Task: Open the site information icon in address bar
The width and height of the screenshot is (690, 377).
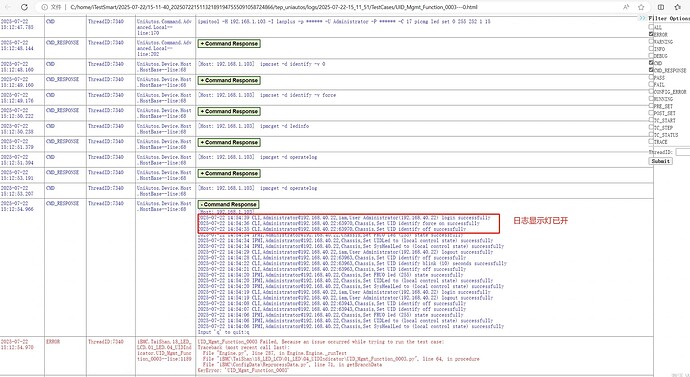Action: (44, 7)
